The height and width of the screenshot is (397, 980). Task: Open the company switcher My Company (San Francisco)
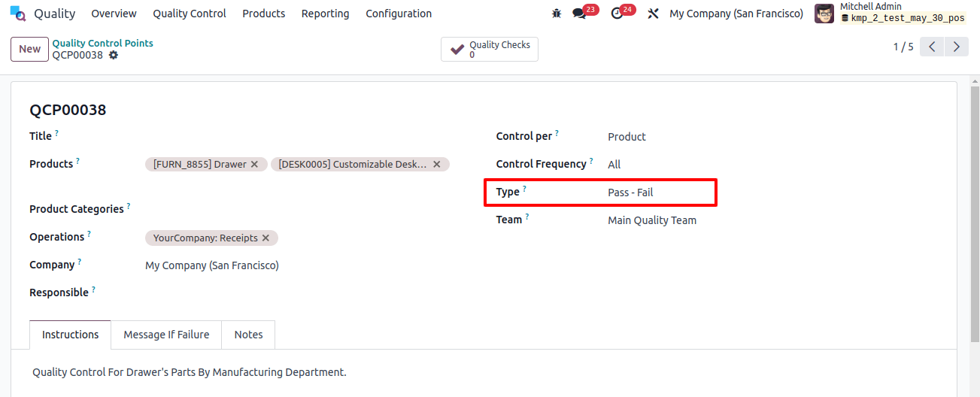pos(736,14)
